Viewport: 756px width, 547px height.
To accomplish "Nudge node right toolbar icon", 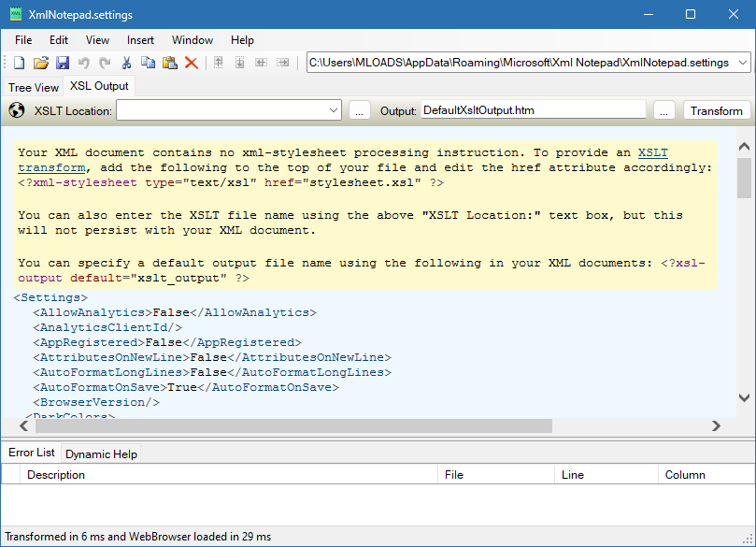I will point(282,63).
